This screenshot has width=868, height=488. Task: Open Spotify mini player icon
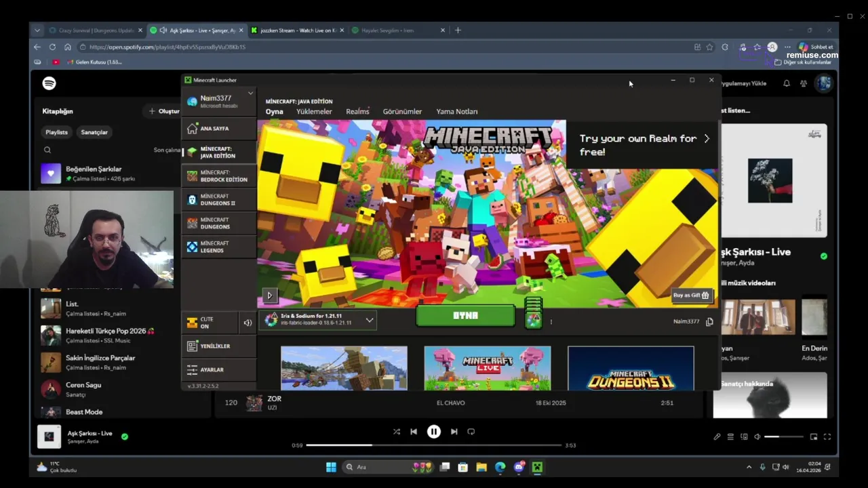point(814,436)
